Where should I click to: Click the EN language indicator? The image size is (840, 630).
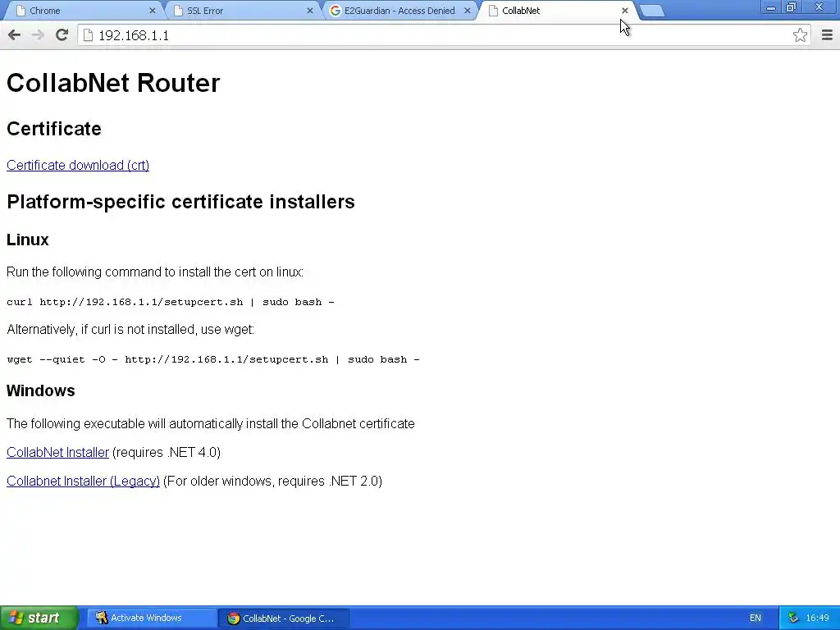click(x=755, y=618)
